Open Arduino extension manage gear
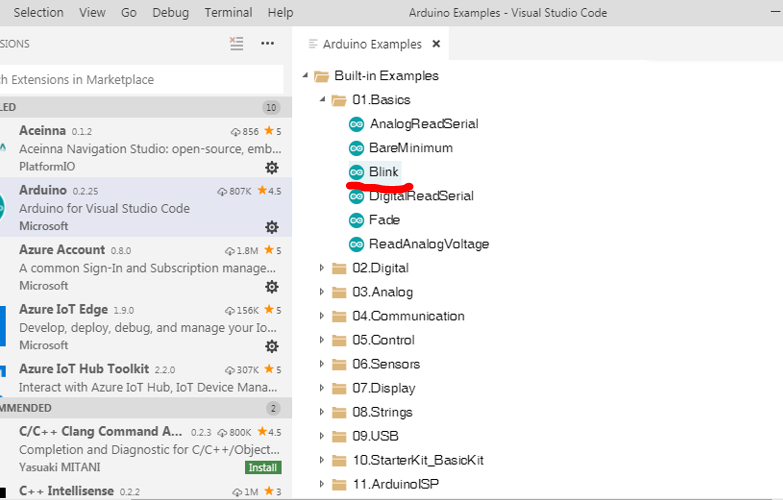Viewport: 783px width, 500px height. (272, 227)
